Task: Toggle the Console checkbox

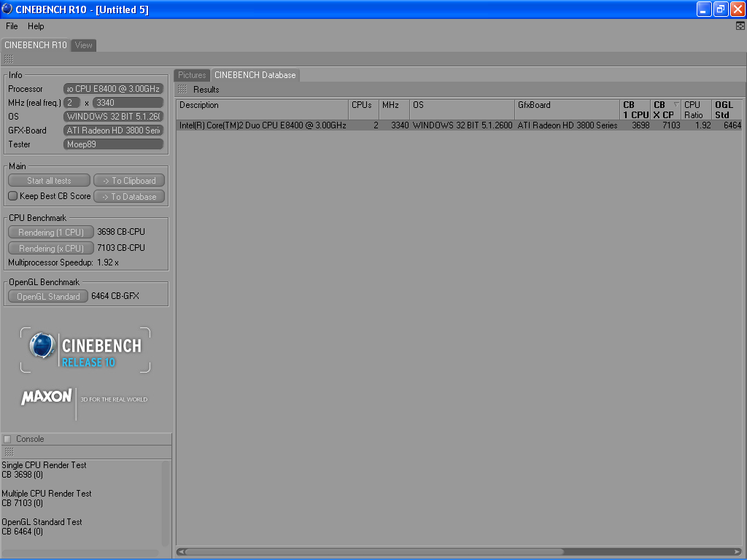Action: [x=7, y=439]
